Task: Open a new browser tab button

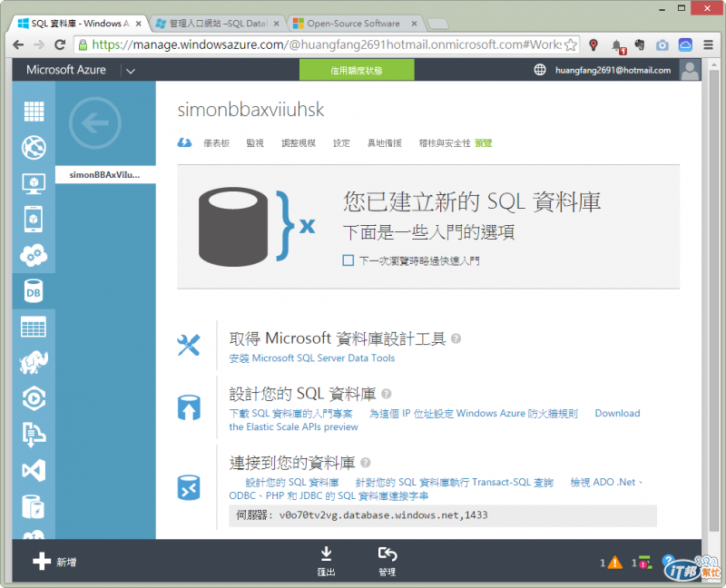Action: [x=437, y=24]
